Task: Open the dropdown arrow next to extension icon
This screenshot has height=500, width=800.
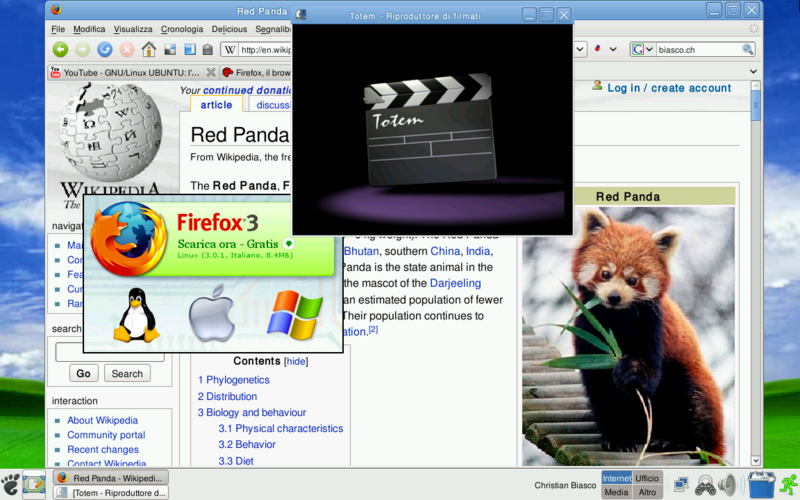Action: (x=613, y=49)
